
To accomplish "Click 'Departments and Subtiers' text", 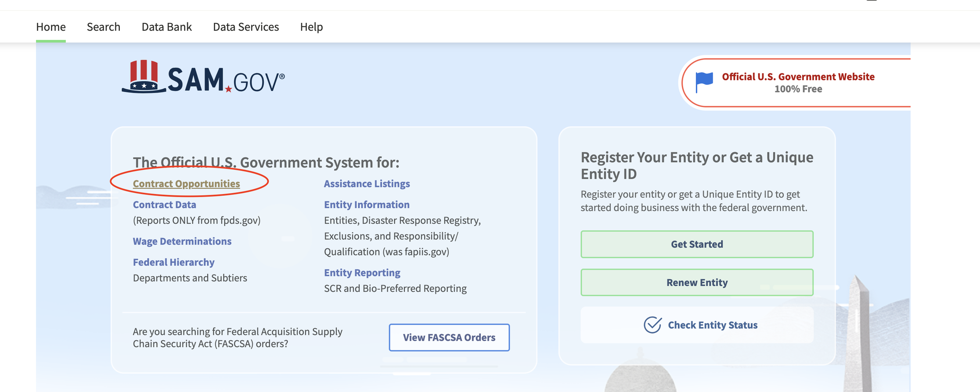I will [x=190, y=278].
